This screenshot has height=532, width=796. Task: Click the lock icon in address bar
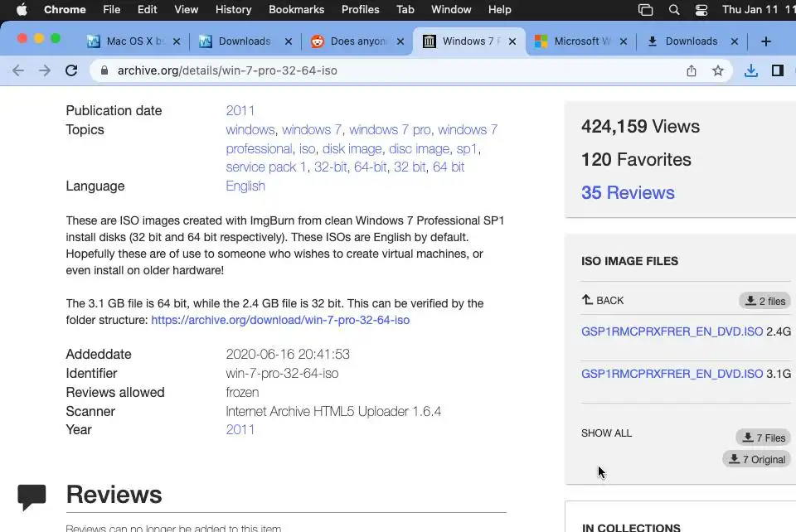104,70
